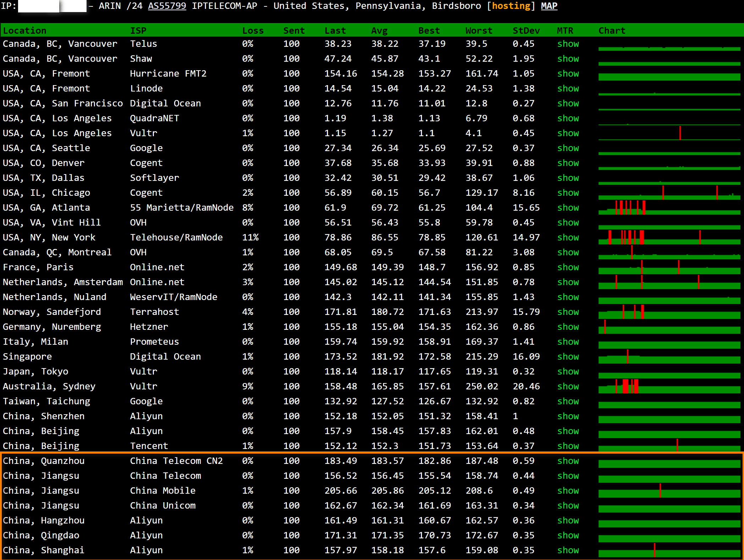Show MTR for Jiangsu China Telecom row
This screenshot has height=560, width=744.
tap(568, 476)
